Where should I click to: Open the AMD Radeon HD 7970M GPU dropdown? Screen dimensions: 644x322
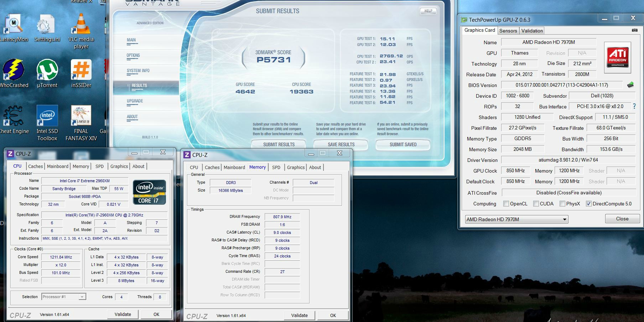pyautogui.click(x=516, y=219)
